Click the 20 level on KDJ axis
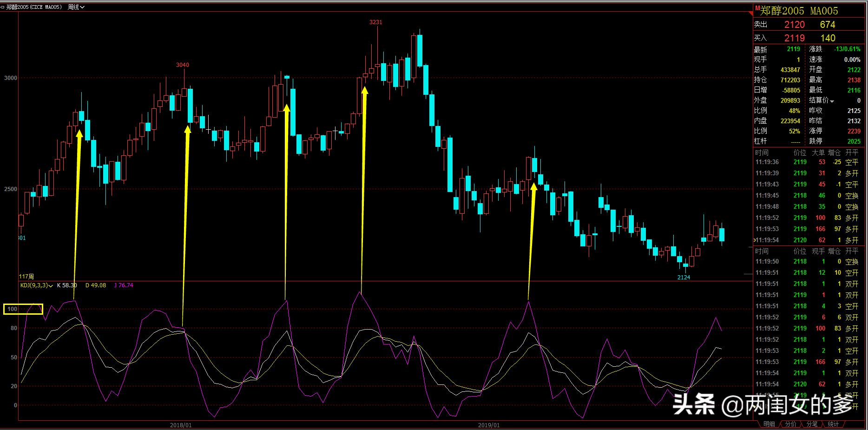The height and width of the screenshot is (430, 868). click(14, 386)
